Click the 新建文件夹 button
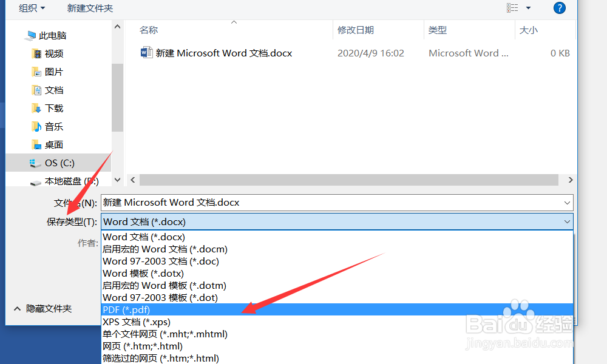The height and width of the screenshot is (364, 607). point(90,8)
